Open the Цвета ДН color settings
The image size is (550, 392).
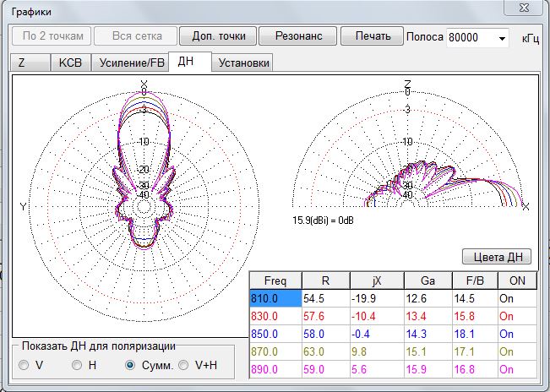pos(497,257)
